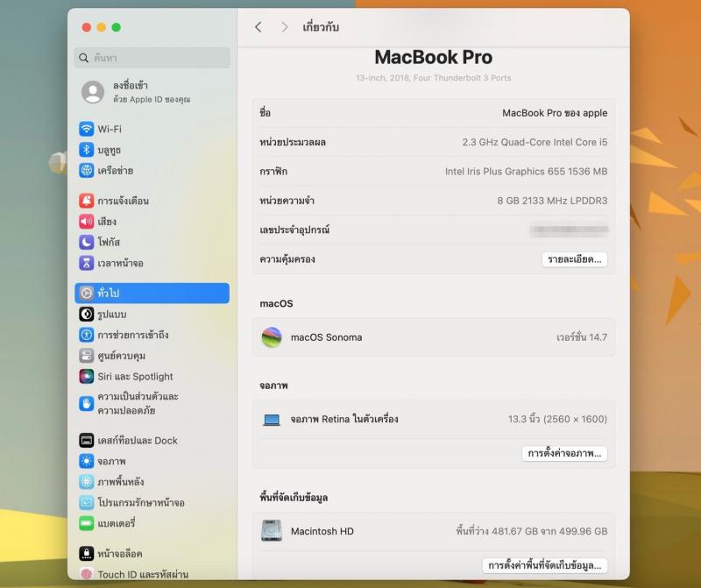Image resolution: width=701 pixels, height=588 pixels.
Task: Open warranty details (รายละเอียด...) button
Action: pos(575,259)
